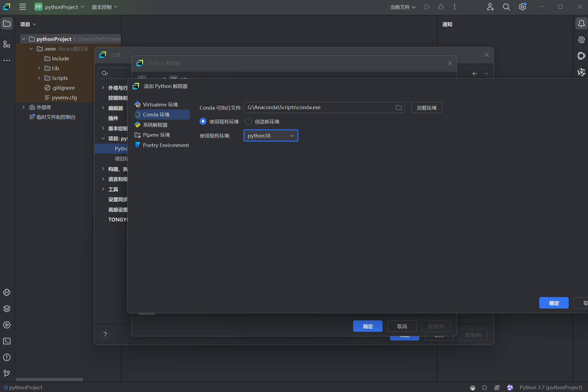588x392 pixels.
Task: Open the IDE settings gear icon
Action: [522, 7]
